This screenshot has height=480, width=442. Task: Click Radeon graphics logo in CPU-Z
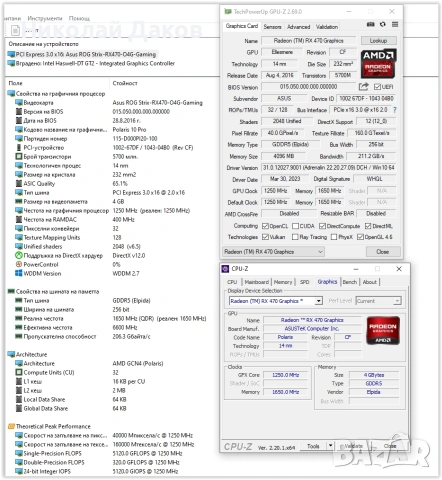click(383, 330)
